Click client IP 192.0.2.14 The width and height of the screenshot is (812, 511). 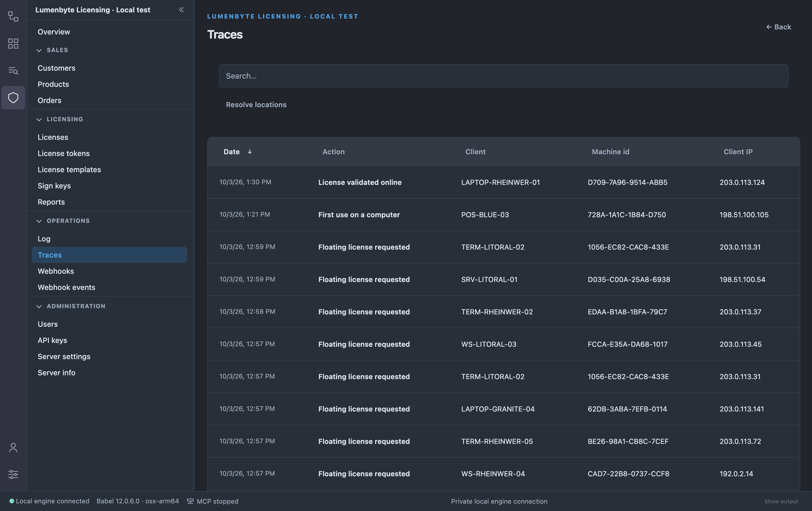tap(736, 474)
